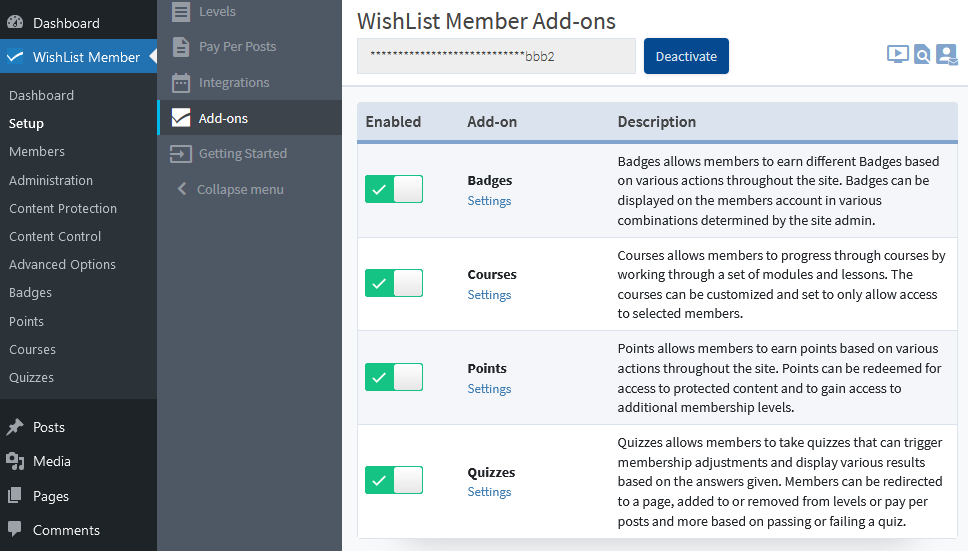This screenshot has width=968, height=551.
Task: Disable the Badges add-on toggle
Action: coord(394,189)
